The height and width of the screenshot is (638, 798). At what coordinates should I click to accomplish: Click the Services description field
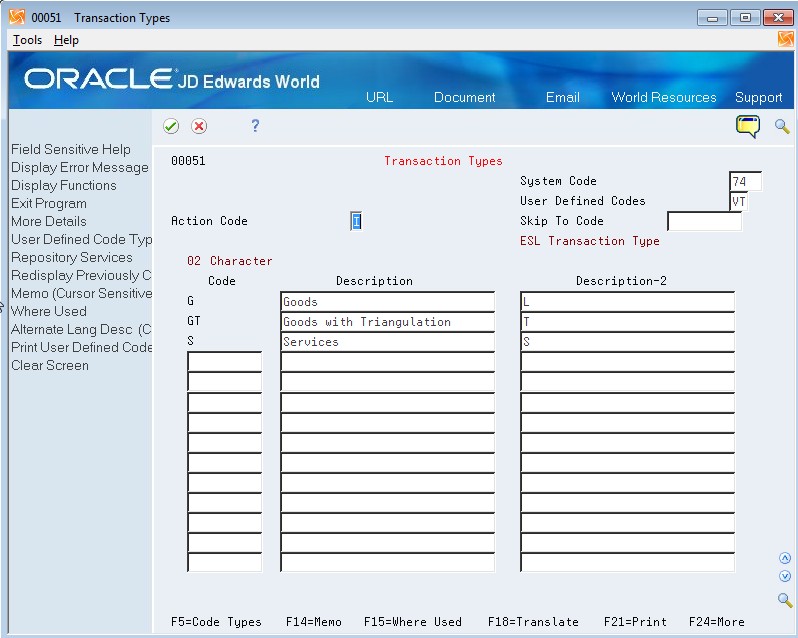tap(387, 342)
